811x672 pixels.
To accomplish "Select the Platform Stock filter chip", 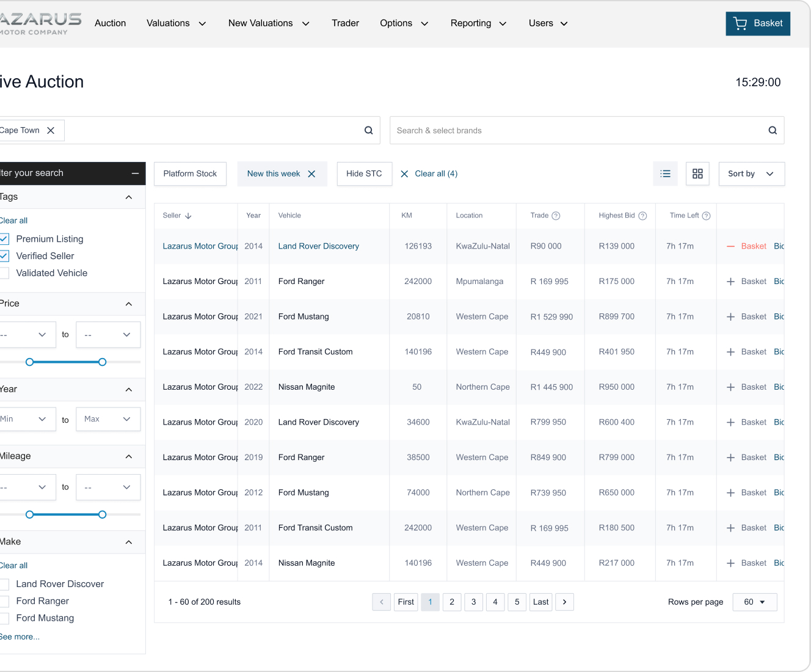I will click(190, 173).
